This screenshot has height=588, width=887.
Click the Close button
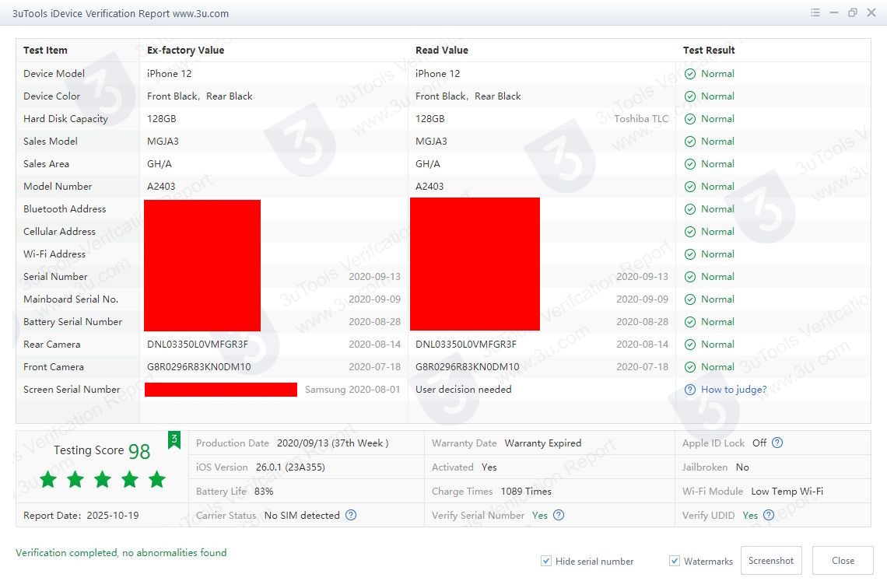(x=843, y=560)
